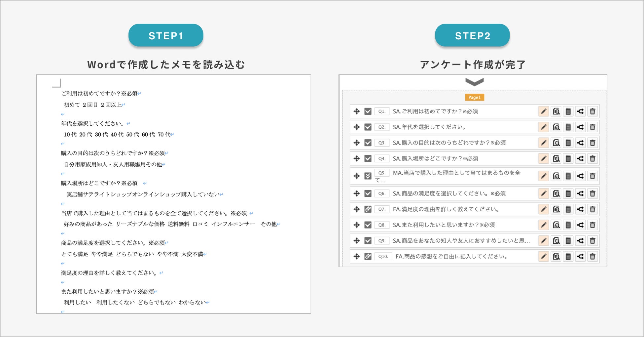644x337 pixels.
Task: Click the checkmark box in the Q1 row
Action: 368,111
